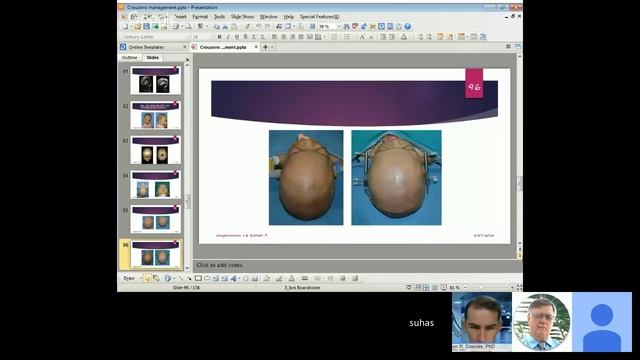Toggle Strikethrough formatting

245,37
